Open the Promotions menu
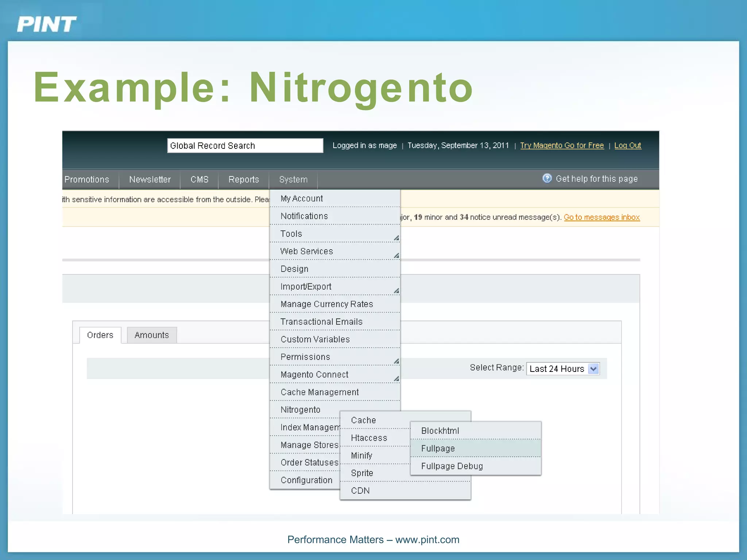The height and width of the screenshot is (560, 747). tap(87, 179)
